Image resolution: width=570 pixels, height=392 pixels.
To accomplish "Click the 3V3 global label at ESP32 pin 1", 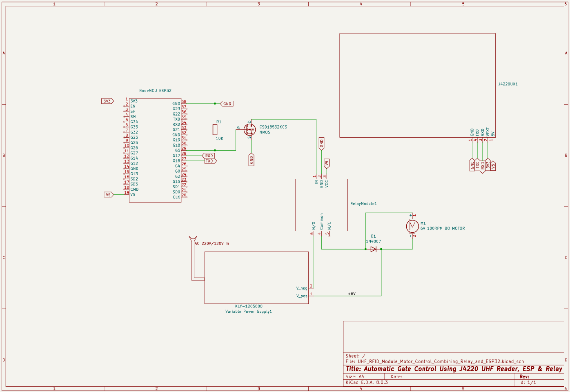I will point(107,101).
